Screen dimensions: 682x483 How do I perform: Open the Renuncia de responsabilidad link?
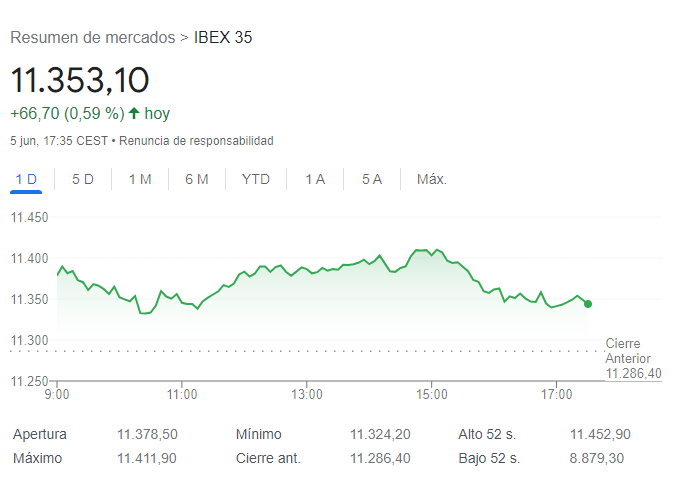coord(196,141)
